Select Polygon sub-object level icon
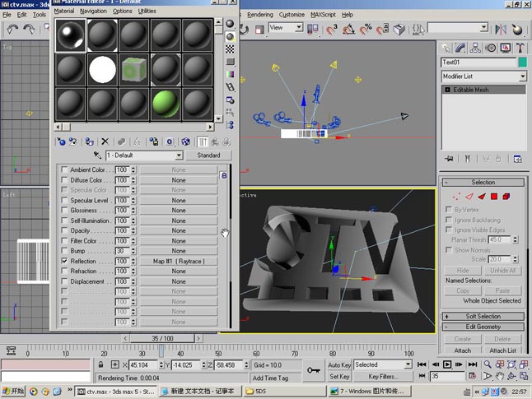Viewport: 532px width, 399px height. (x=494, y=197)
